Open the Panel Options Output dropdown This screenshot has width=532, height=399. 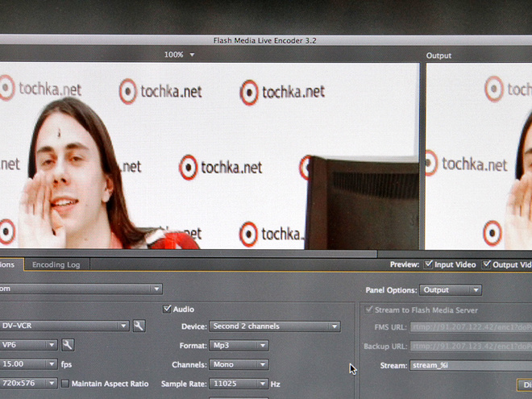pyautogui.click(x=451, y=290)
